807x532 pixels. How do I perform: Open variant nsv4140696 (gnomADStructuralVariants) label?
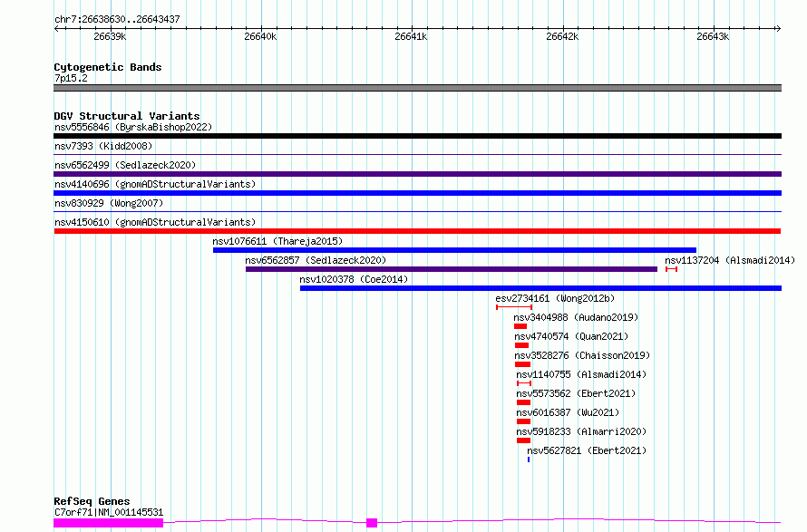[x=155, y=184]
